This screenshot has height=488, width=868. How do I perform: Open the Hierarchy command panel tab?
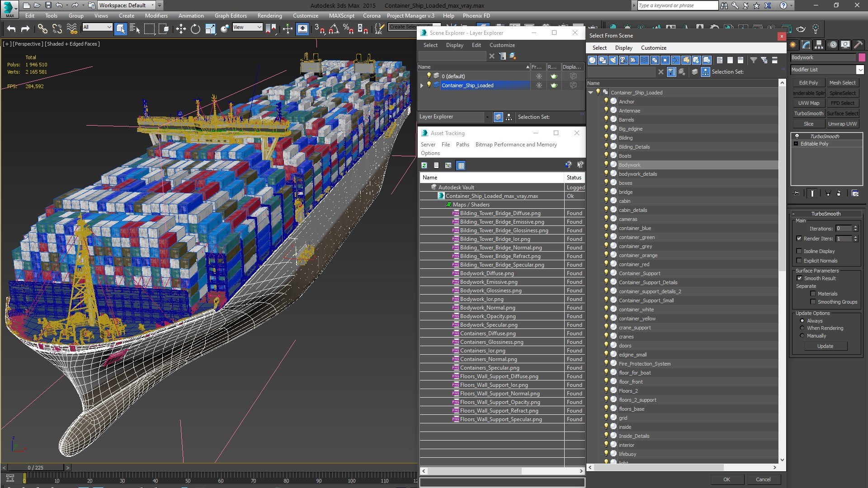click(819, 44)
